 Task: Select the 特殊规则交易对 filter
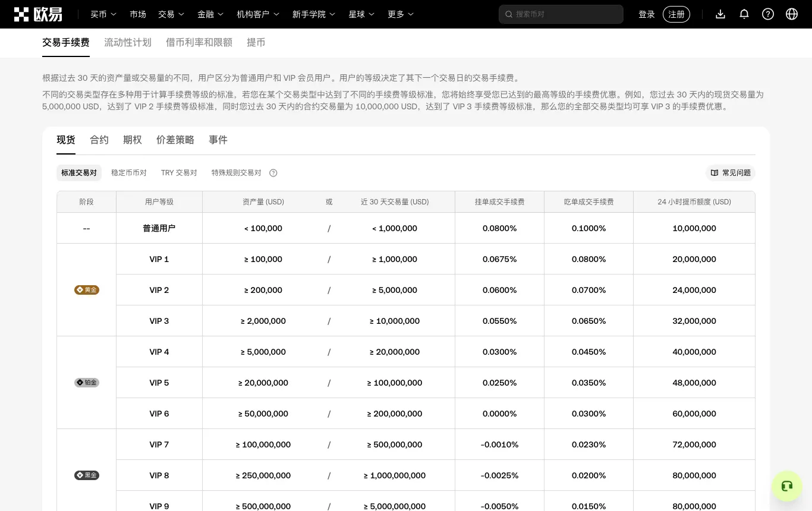(x=237, y=173)
